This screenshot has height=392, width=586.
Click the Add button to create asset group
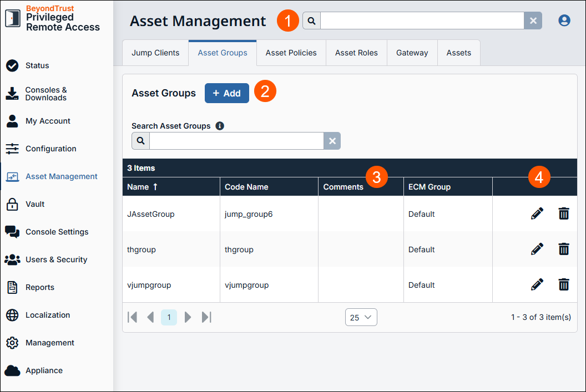[226, 93]
